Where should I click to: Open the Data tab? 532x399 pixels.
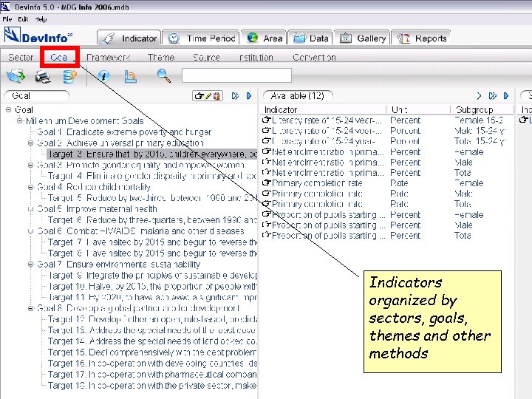[310, 38]
